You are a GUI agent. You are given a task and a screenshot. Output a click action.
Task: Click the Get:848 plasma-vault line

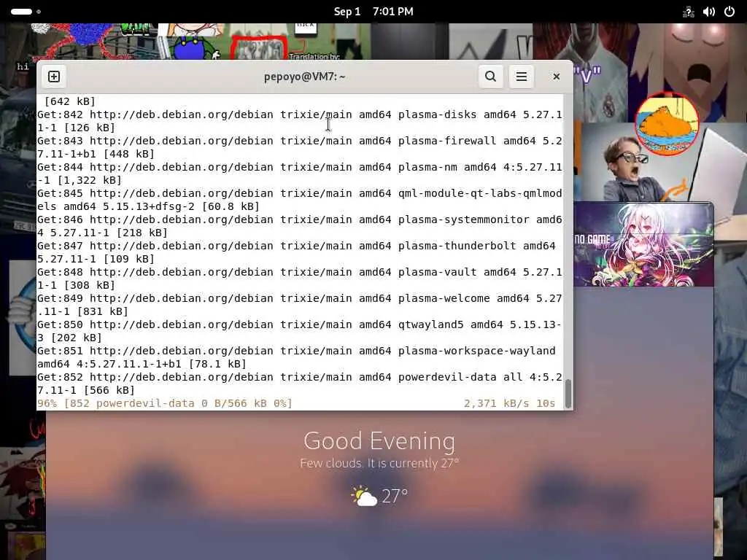click(300, 278)
